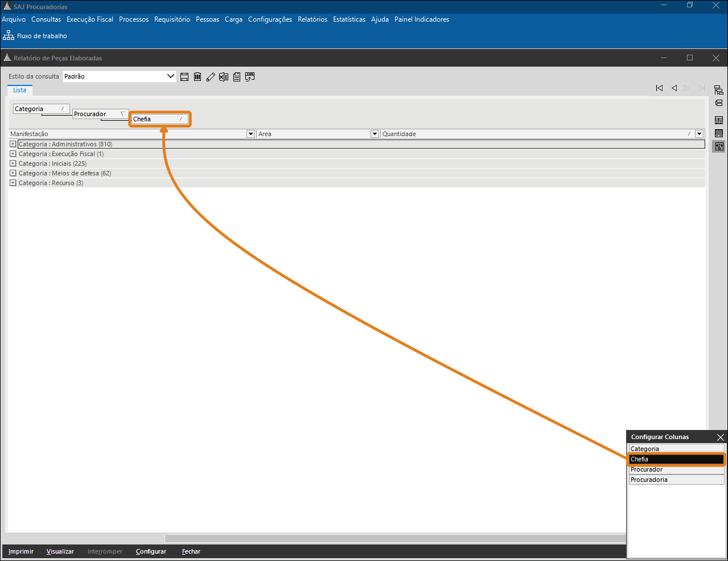This screenshot has width=728, height=561.
Task: Click the expand all groups tree icon
Action: click(x=719, y=90)
